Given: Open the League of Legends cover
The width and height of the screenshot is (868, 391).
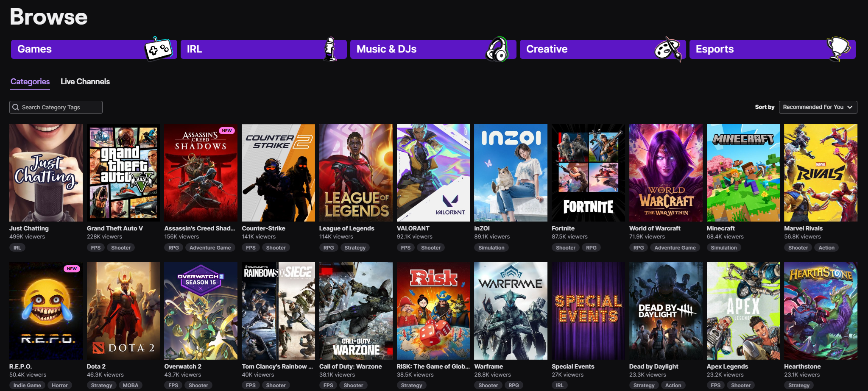Looking at the screenshot, I should click(x=356, y=173).
